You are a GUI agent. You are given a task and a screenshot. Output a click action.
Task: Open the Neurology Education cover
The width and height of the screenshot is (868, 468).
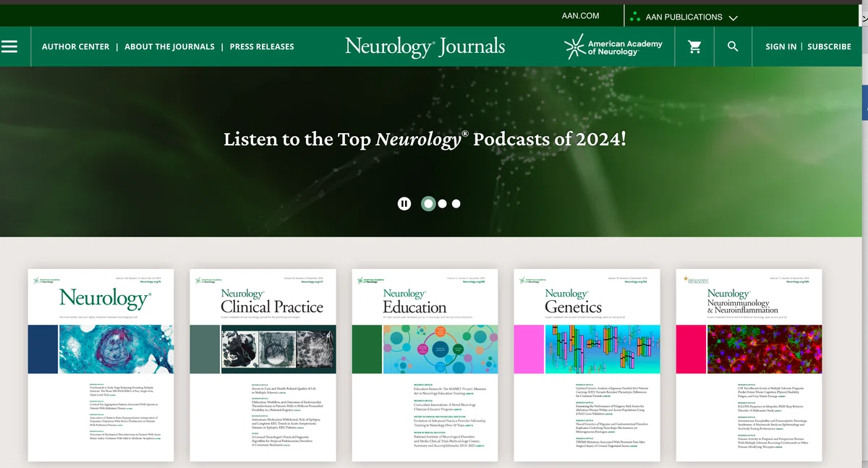425,365
